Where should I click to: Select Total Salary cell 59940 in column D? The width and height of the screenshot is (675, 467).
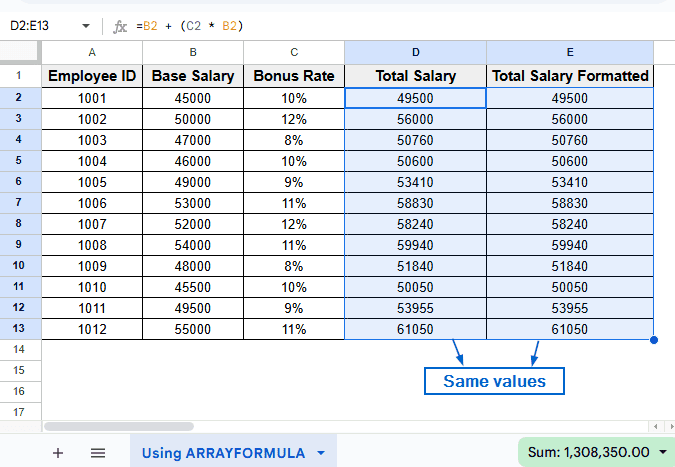(415, 245)
